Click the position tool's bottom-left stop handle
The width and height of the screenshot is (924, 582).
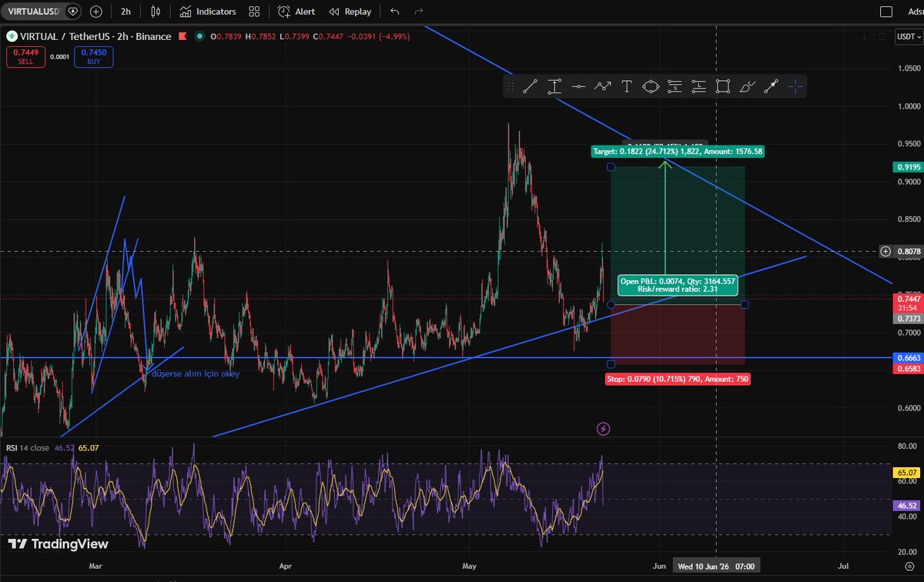611,363
